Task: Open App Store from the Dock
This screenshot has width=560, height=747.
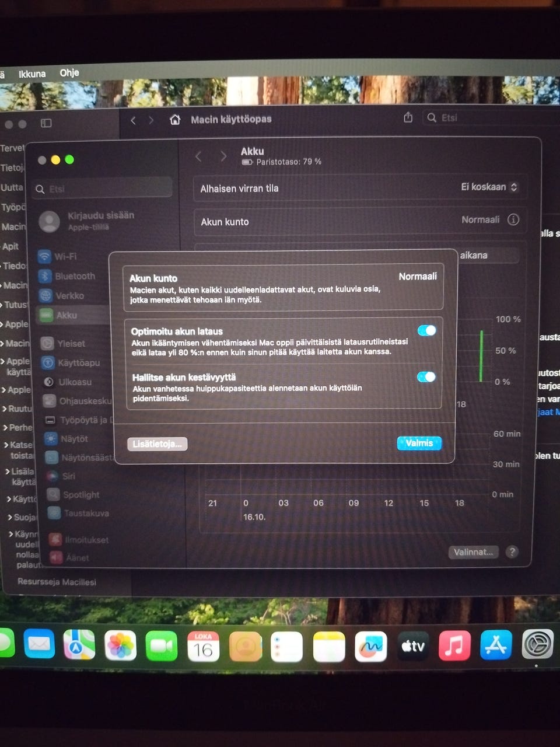Action: [x=496, y=645]
